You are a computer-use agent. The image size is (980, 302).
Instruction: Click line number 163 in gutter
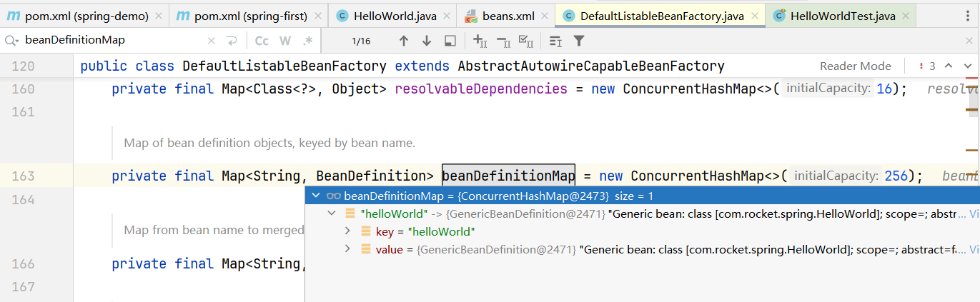point(24,176)
